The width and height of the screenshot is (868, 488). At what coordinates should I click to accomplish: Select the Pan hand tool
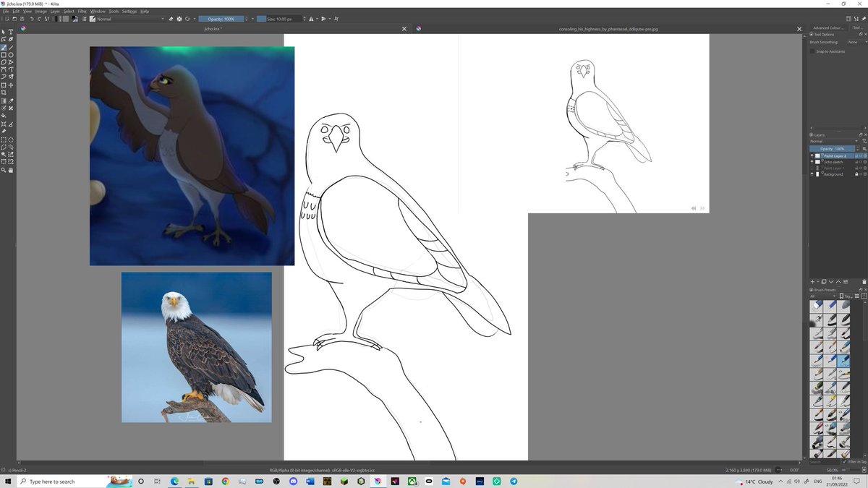point(11,170)
